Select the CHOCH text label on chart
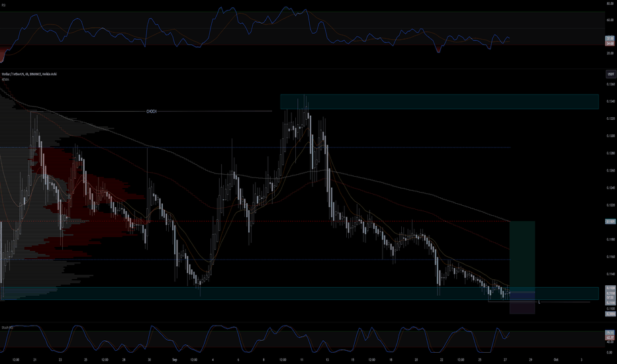617x364 pixels. [152, 112]
